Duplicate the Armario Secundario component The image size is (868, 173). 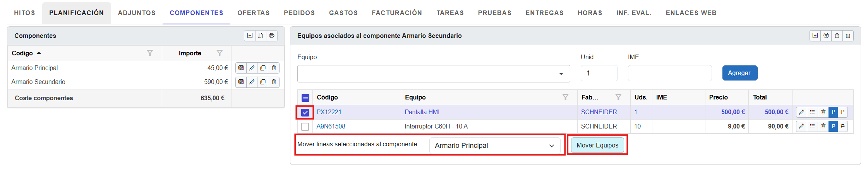(263, 82)
